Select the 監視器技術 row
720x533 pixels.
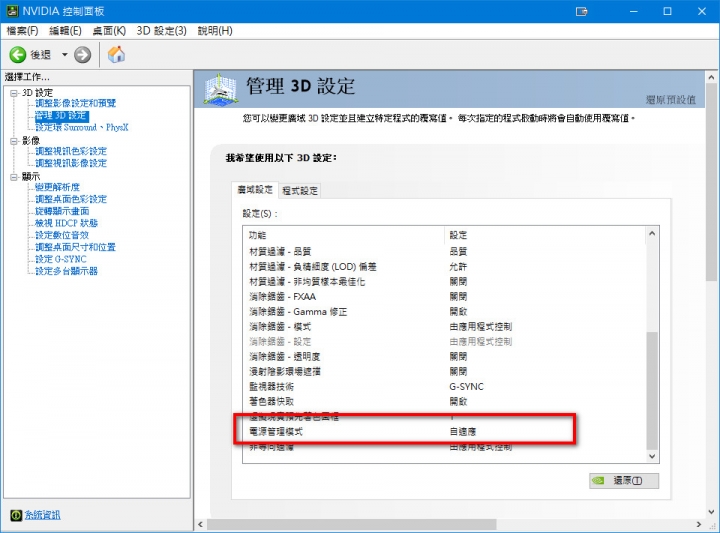pyautogui.click(x=444, y=387)
